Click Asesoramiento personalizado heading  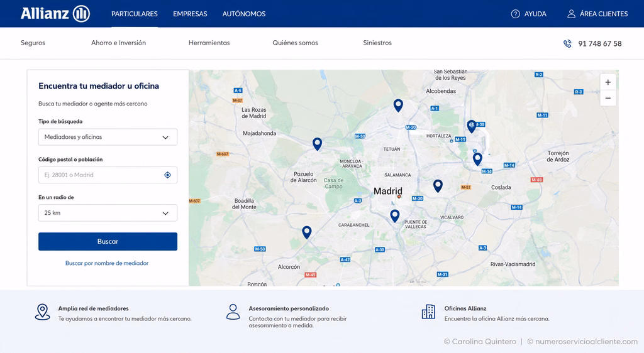pyautogui.click(x=289, y=308)
